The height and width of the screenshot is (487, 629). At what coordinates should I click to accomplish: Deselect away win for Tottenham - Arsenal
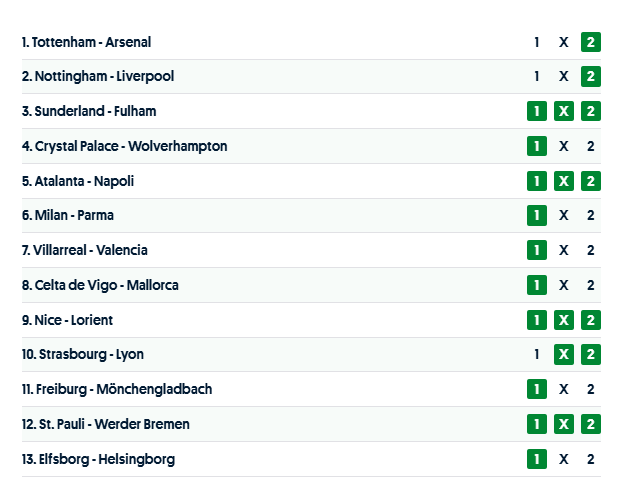click(591, 42)
